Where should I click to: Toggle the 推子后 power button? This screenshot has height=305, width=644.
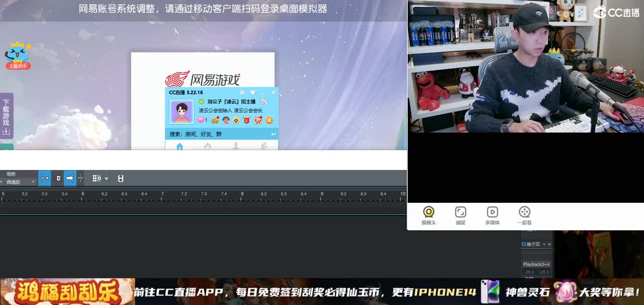point(524,244)
